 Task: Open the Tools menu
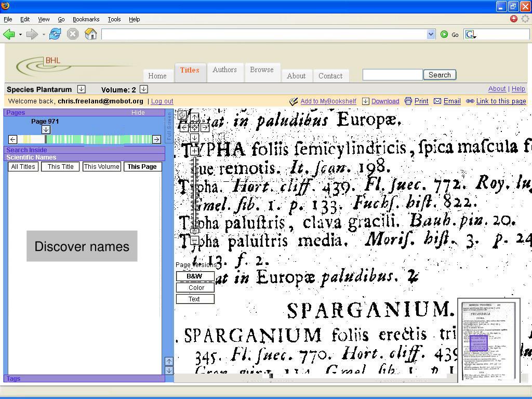click(114, 19)
